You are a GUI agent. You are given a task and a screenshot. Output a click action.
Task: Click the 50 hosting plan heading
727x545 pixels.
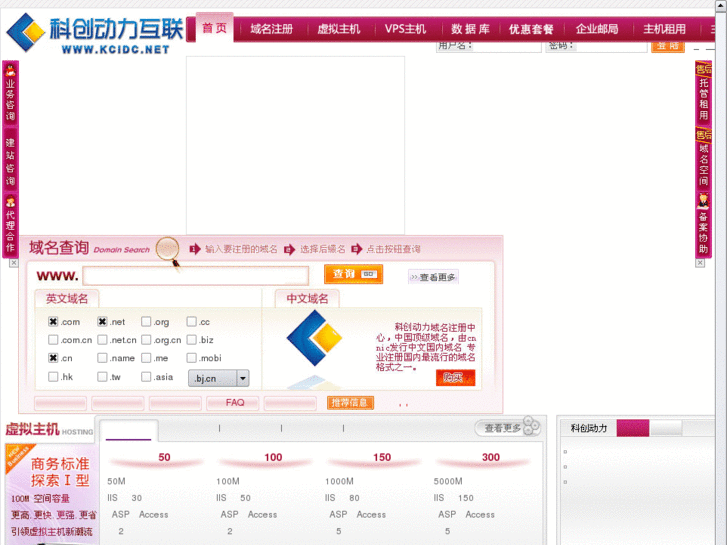point(164,457)
